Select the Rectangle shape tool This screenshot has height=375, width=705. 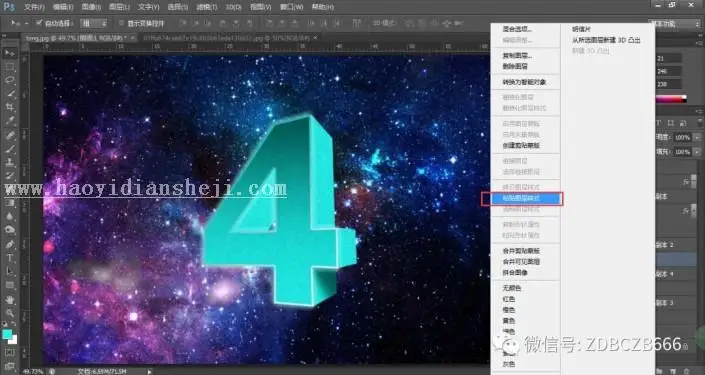pyautogui.click(x=9, y=285)
